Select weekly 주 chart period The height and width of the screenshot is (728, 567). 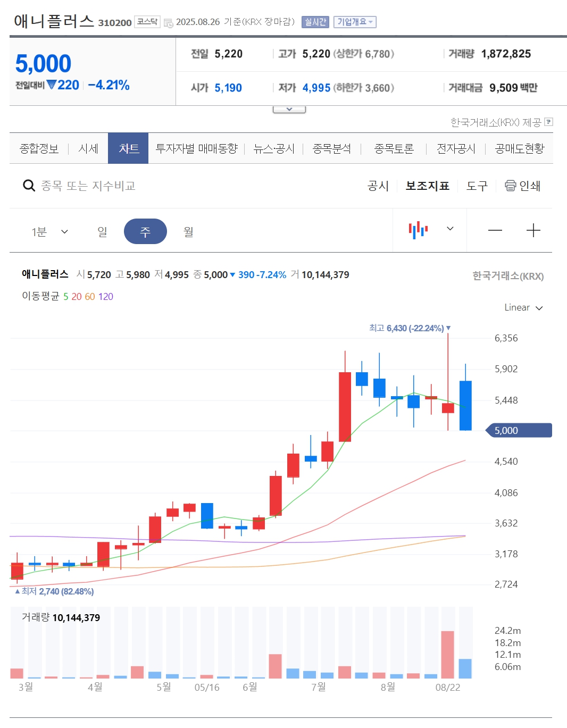145,232
